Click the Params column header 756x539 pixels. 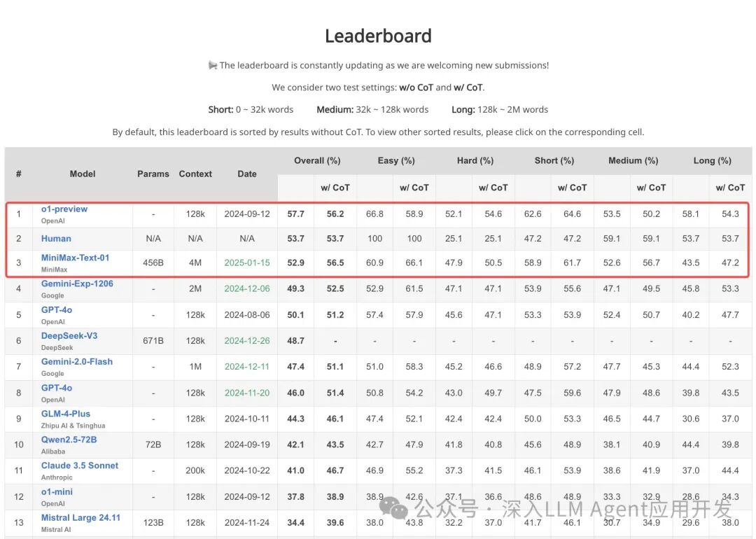coord(153,174)
